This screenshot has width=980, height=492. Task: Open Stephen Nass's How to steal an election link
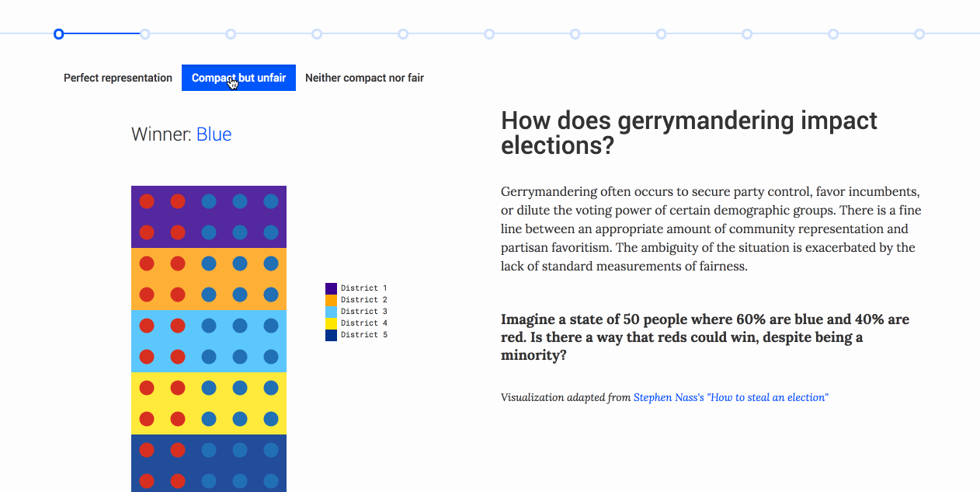731,397
